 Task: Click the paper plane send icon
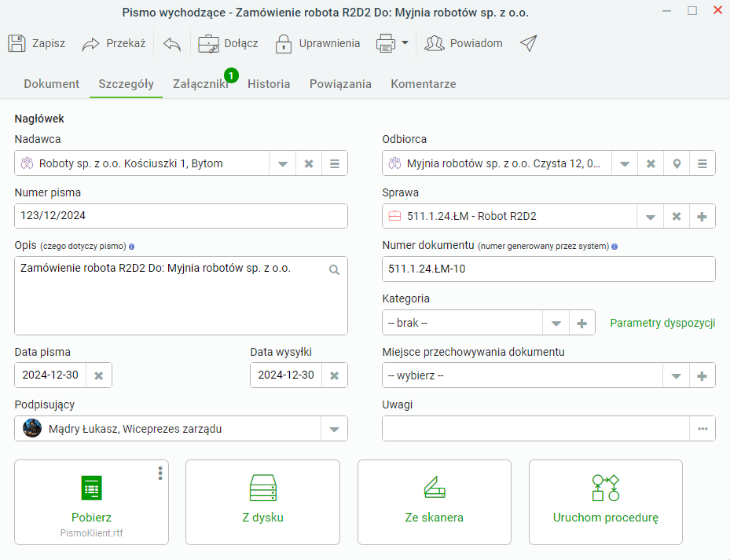click(528, 43)
